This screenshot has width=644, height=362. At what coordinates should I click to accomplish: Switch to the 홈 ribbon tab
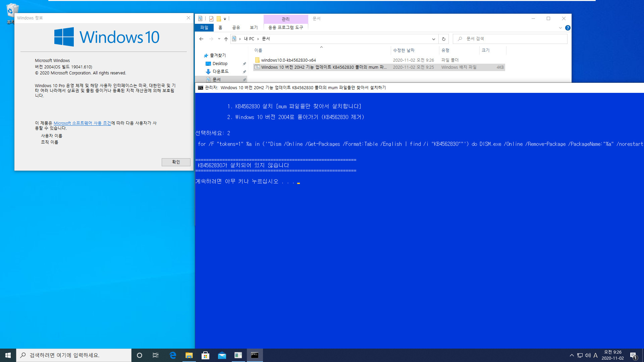pos(220,27)
